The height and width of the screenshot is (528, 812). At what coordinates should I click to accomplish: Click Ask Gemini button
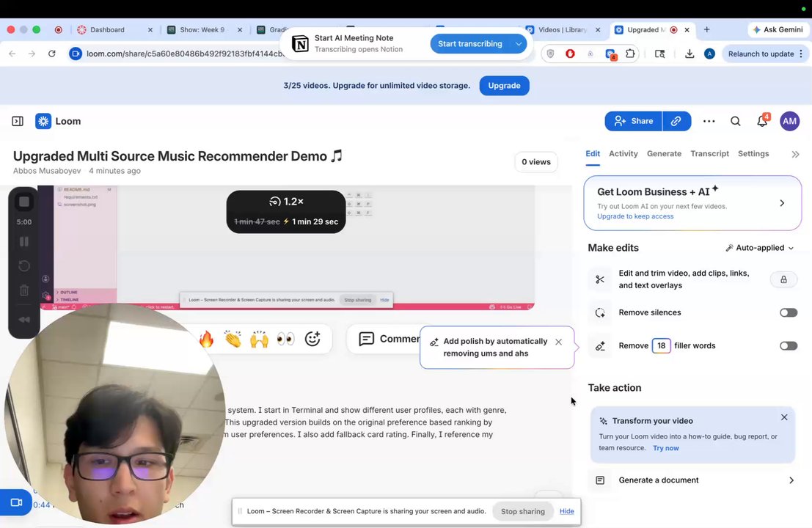click(x=778, y=30)
